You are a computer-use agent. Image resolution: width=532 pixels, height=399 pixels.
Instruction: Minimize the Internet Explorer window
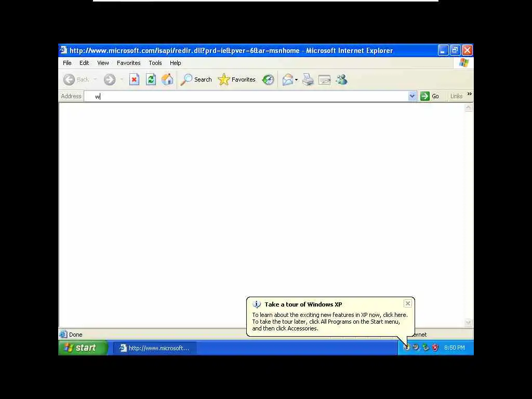coord(443,50)
